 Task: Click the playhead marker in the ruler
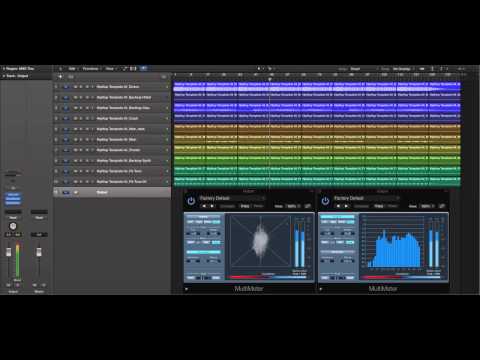[269, 79]
